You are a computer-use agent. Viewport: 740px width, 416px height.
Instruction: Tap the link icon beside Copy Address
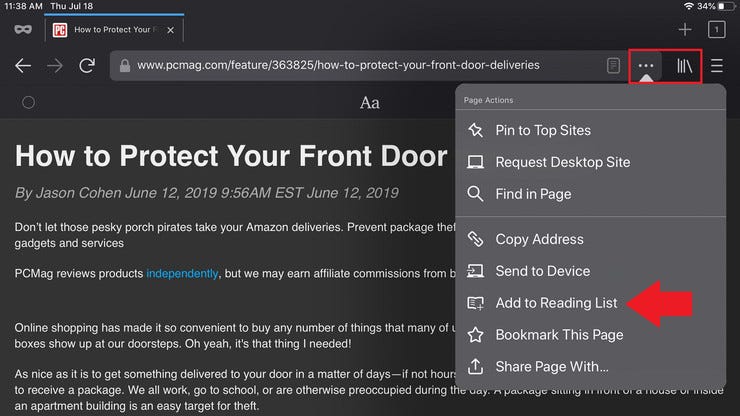click(x=475, y=239)
